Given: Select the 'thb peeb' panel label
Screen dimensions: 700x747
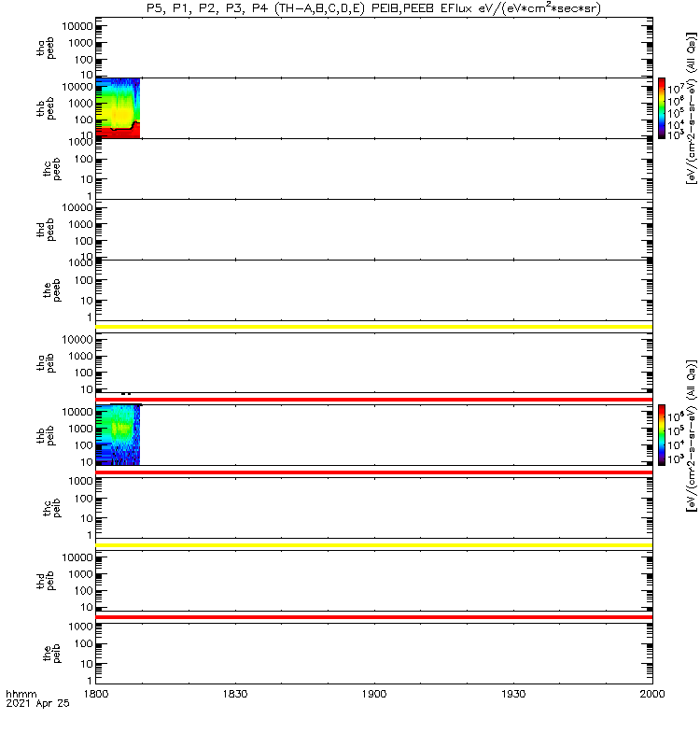Looking at the screenshot, I should click(x=46, y=109).
